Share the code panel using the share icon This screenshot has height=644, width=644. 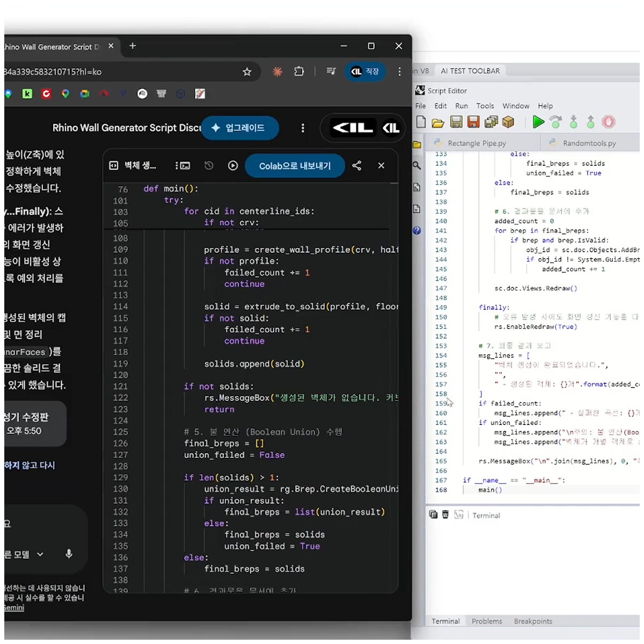[x=357, y=165]
